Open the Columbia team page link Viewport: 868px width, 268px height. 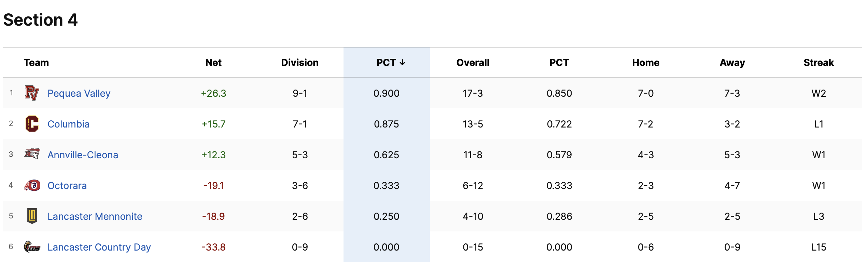tap(68, 124)
